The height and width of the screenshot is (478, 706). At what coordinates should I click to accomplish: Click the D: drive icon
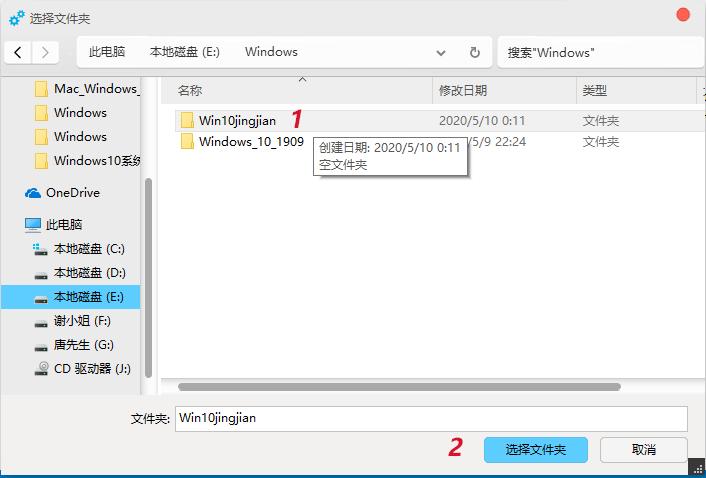pos(41,275)
